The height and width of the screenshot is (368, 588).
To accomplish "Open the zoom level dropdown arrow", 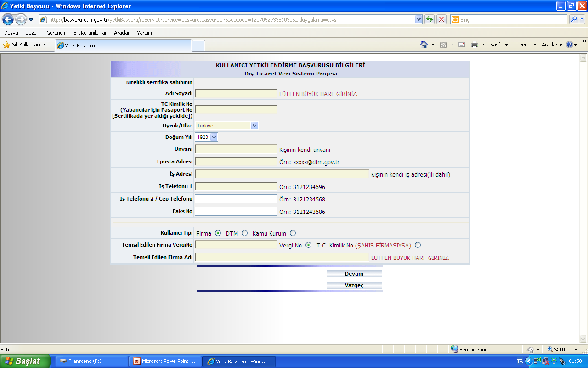I will tap(576, 350).
